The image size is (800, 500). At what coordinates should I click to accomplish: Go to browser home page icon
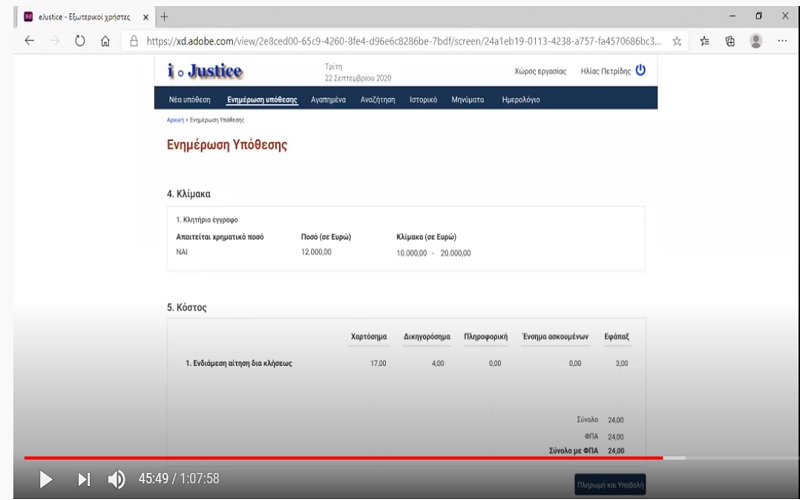tap(106, 41)
